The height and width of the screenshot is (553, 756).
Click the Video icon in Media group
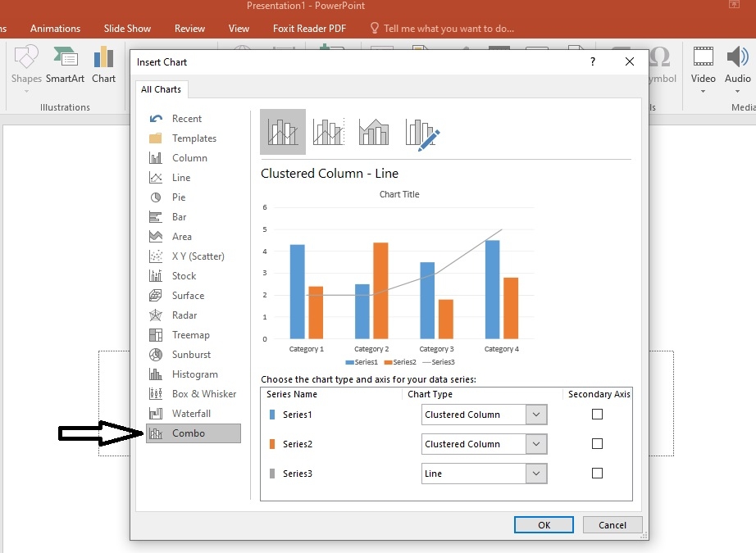click(x=703, y=66)
